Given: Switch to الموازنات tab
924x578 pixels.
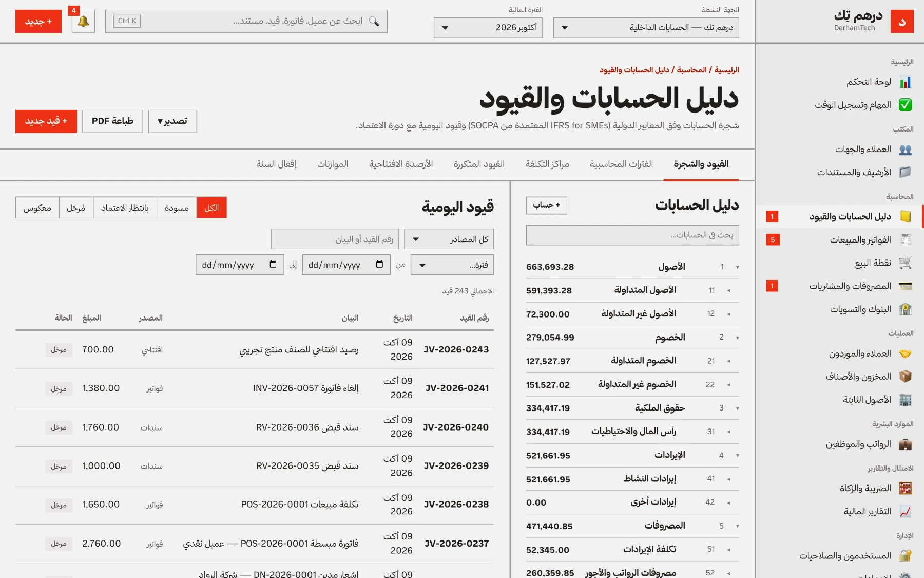Looking at the screenshot, I should click(x=333, y=164).
